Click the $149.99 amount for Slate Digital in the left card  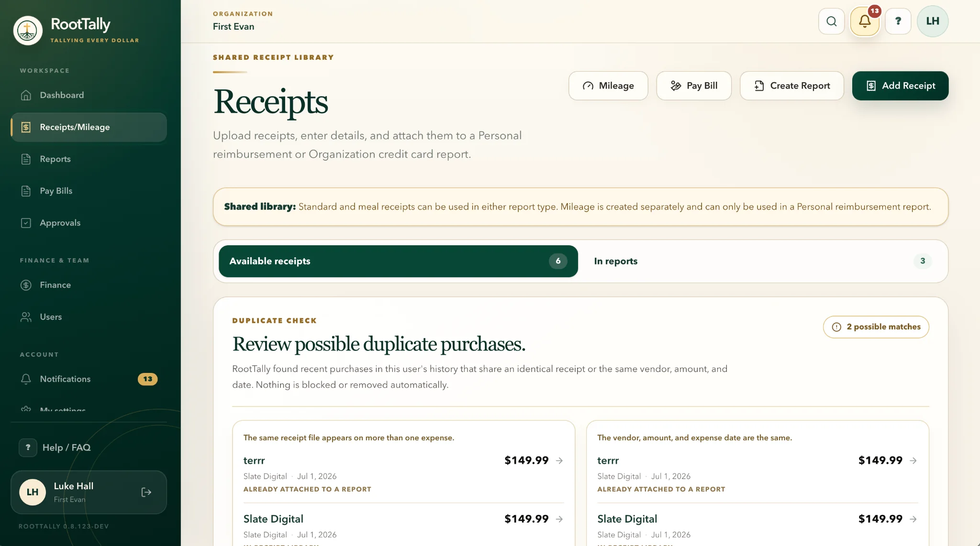coord(526,519)
